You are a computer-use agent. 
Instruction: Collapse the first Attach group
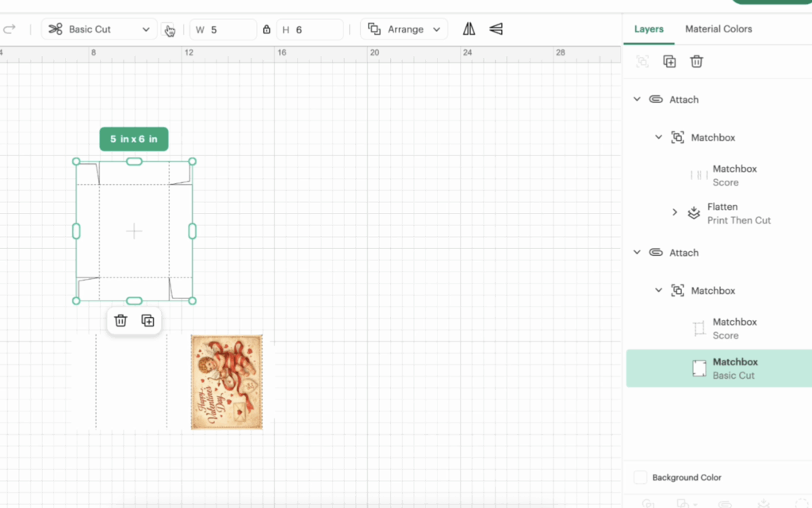(x=637, y=99)
